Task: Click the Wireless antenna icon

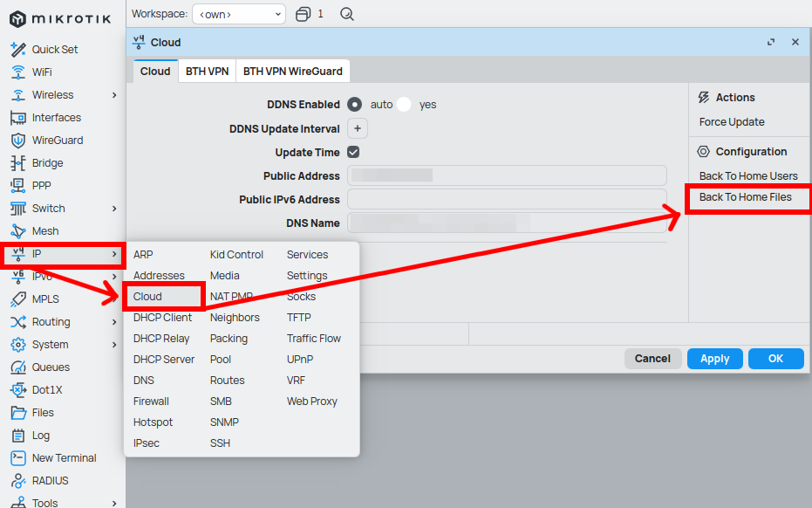Action: coord(18,95)
